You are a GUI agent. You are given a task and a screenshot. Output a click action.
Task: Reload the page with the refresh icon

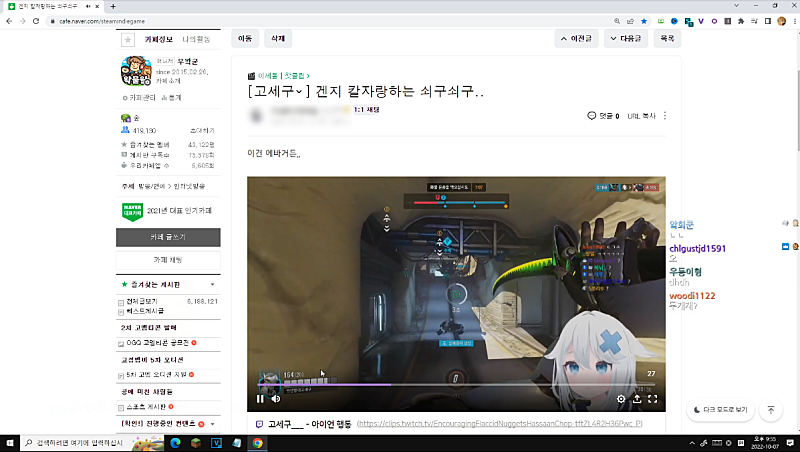(x=36, y=21)
